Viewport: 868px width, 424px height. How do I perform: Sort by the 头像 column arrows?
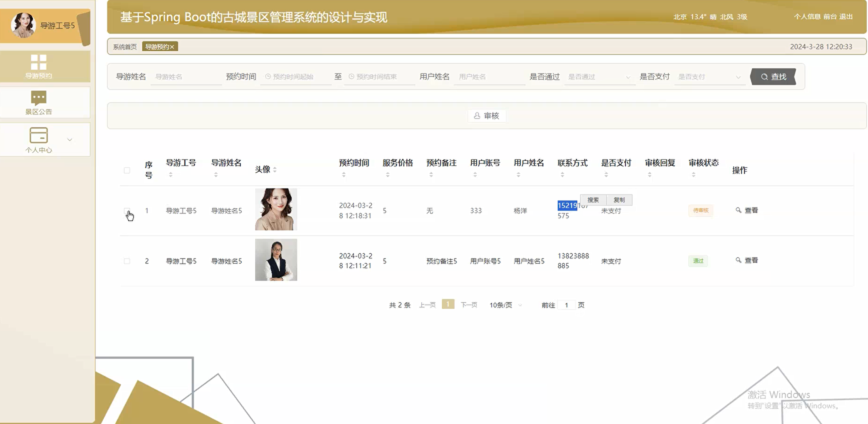[x=275, y=169]
